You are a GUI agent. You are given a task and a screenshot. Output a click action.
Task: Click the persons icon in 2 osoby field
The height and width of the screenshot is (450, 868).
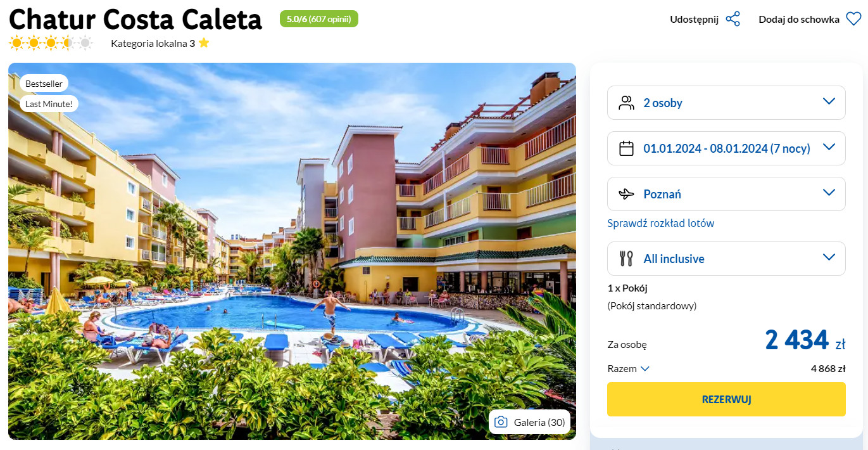626,103
